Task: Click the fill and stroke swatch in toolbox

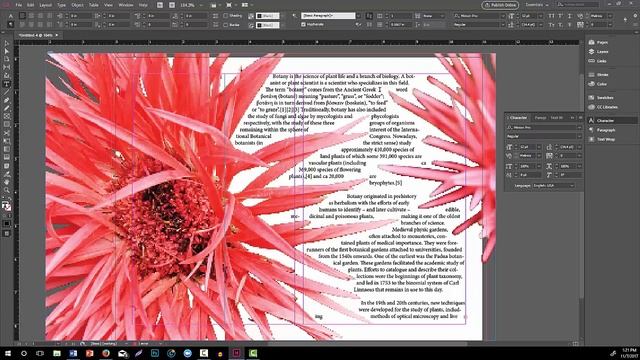Action: [7, 206]
